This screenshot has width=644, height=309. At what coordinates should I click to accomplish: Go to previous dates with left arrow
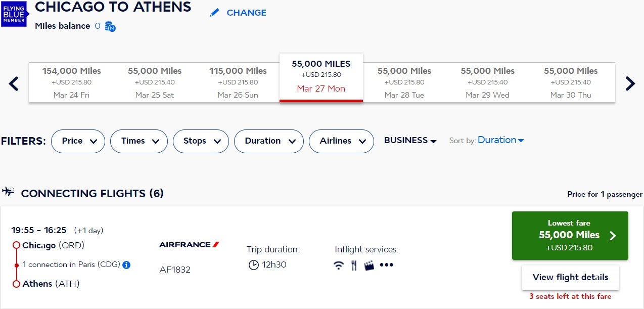point(14,83)
